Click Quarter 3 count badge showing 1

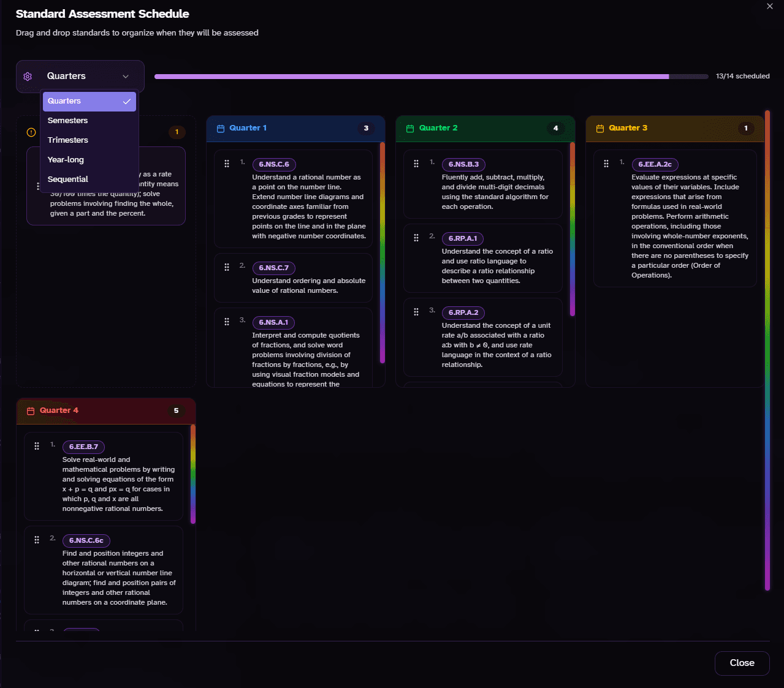point(745,129)
